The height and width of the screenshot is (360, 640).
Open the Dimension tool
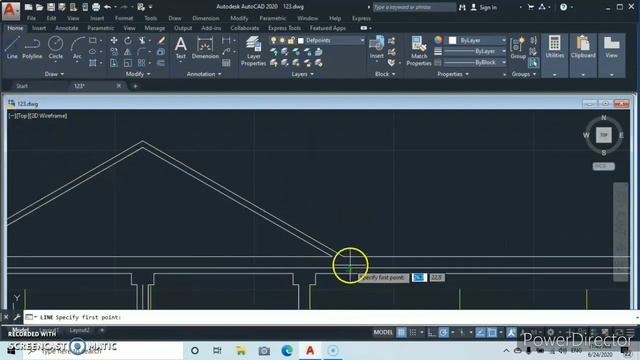point(205,48)
